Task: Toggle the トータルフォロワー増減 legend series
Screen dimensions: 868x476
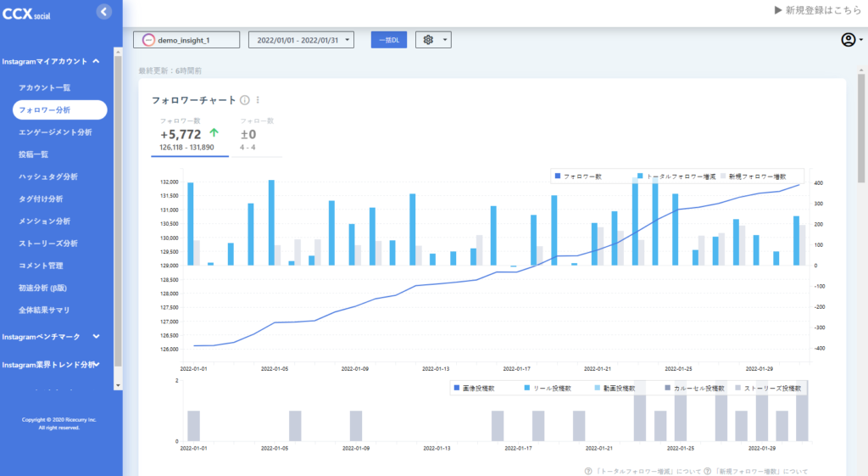Action: point(676,176)
